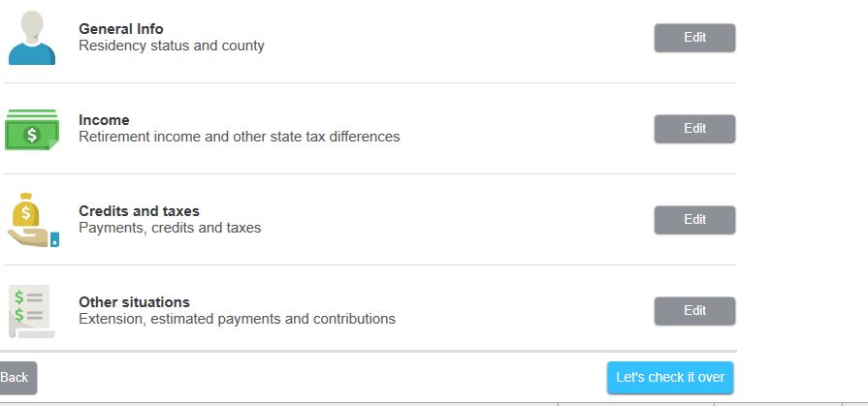The height and width of the screenshot is (406, 868).
Task: Click the dollar receipt icon for Other situations
Action: point(31,311)
